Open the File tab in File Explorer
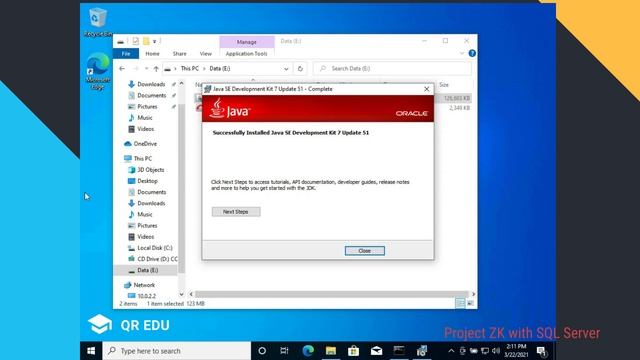 [x=126, y=53]
